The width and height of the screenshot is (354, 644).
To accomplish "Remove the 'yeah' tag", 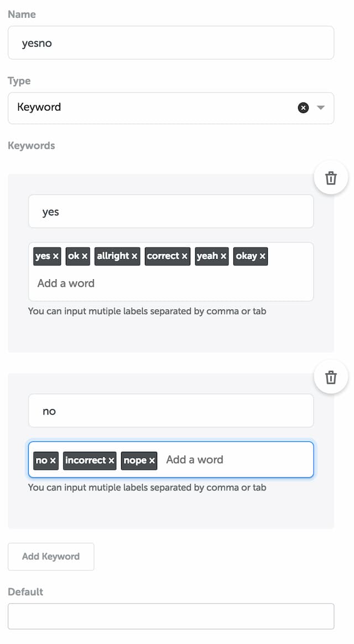I will (x=223, y=256).
